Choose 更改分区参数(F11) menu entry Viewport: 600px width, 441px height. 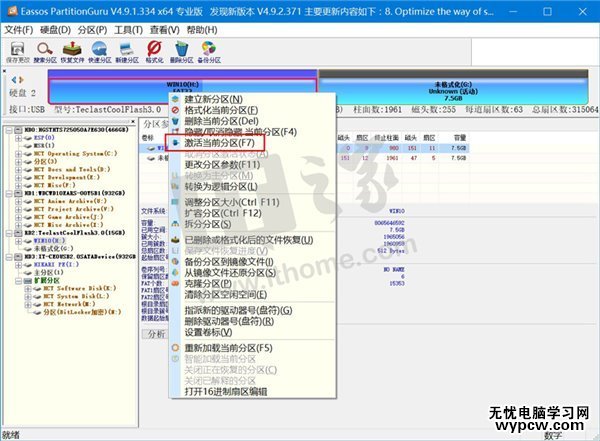[x=253, y=165]
